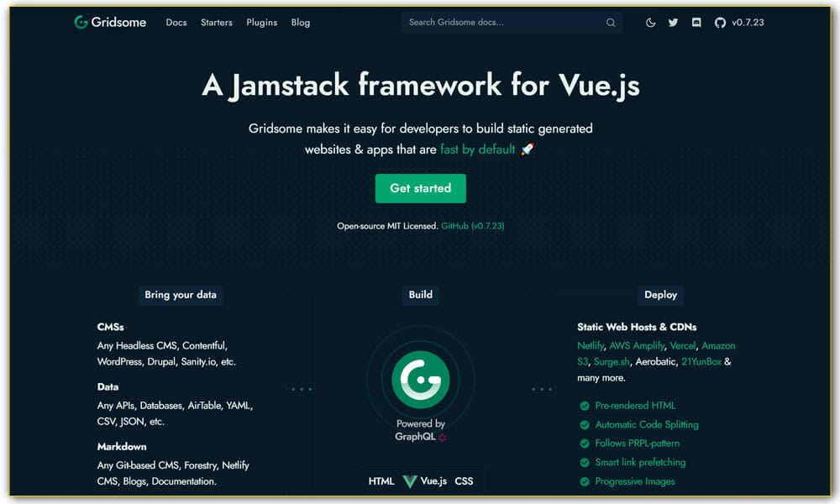This screenshot has width=840, height=504.
Task: Toggle dark mode with the moon icon
Action: pos(650,23)
